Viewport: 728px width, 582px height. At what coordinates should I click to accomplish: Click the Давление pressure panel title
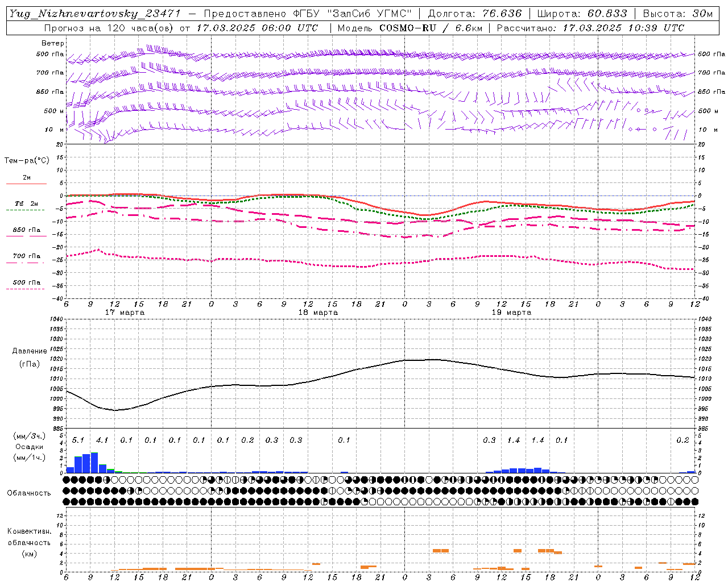point(30,351)
